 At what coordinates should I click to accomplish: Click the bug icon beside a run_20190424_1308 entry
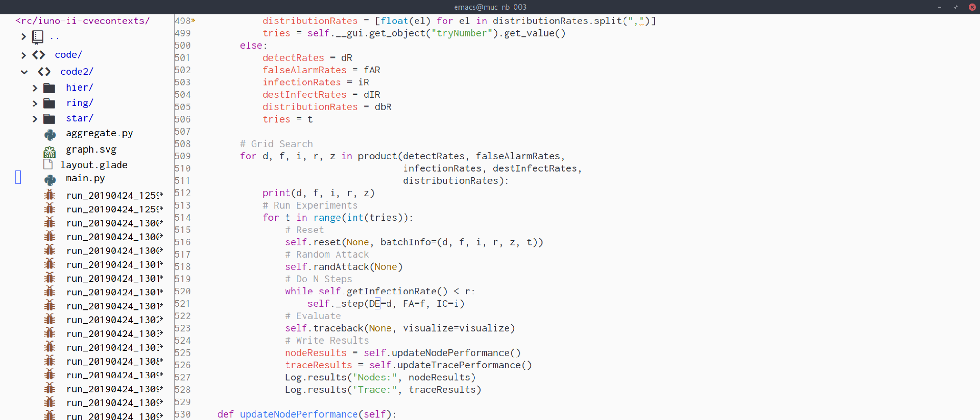(x=50, y=360)
